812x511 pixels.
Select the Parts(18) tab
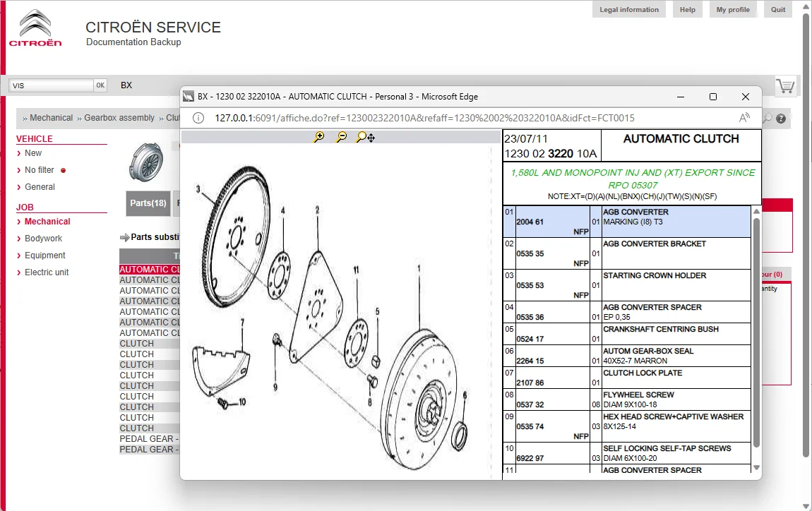coord(148,203)
